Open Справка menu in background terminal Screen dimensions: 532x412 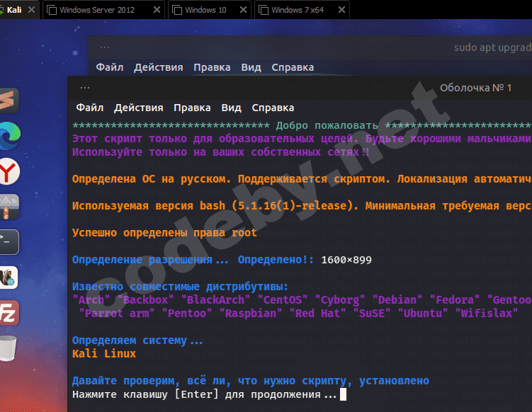click(x=293, y=67)
